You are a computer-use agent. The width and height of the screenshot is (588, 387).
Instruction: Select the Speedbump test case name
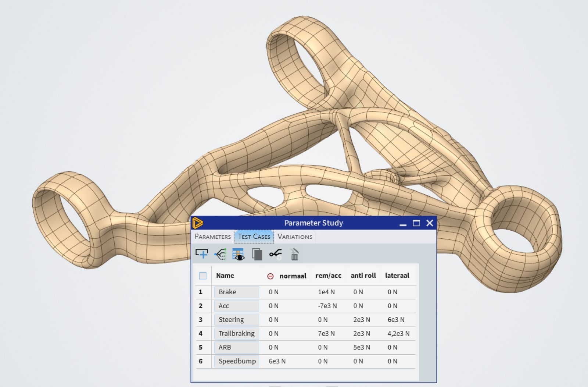236,361
